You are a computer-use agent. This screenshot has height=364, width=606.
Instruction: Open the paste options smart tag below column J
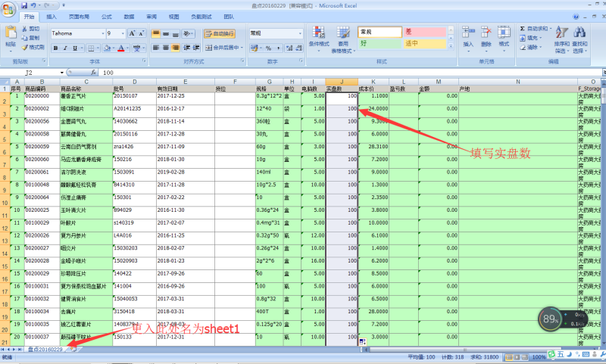coord(363,341)
